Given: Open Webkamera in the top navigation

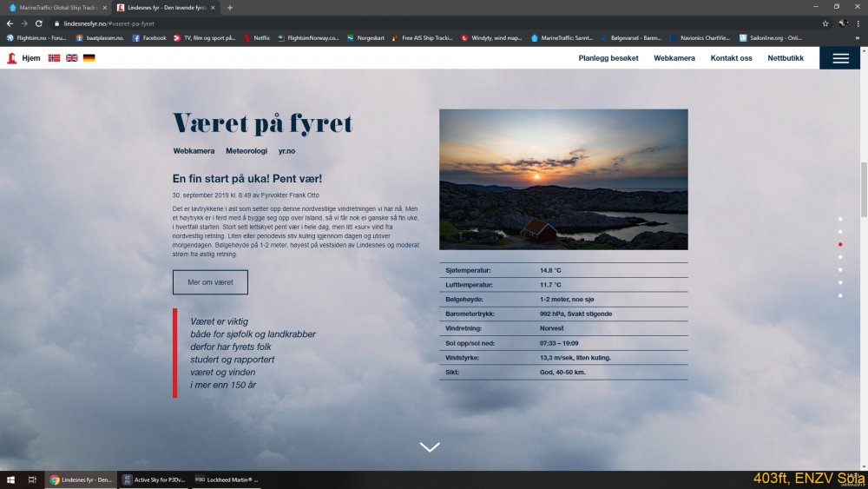Looking at the screenshot, I should [674, 57].
